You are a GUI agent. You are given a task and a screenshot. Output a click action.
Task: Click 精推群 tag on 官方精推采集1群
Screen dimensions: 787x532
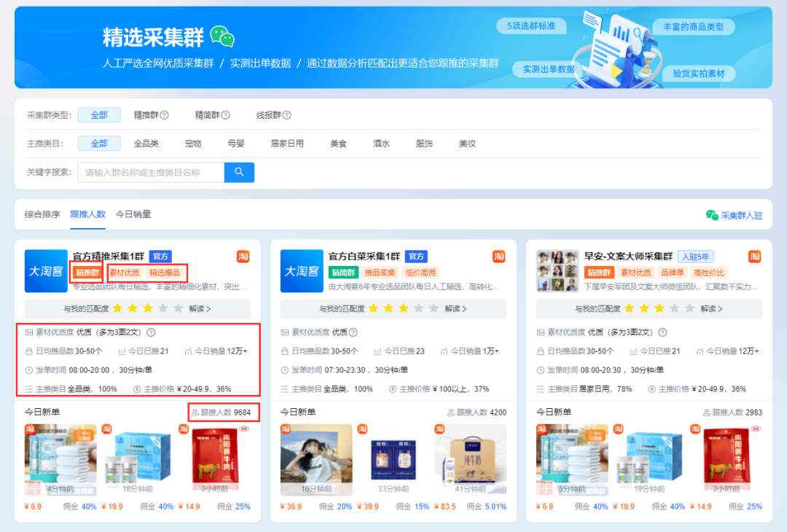click(88, 273)
